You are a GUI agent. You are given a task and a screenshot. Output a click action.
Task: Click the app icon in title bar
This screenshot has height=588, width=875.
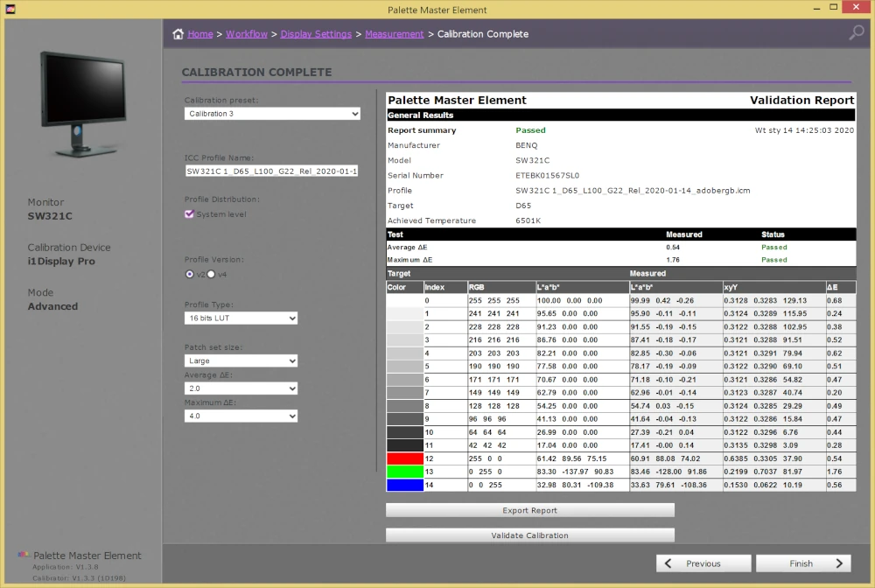pyautogui.click(x=10, y=10)
